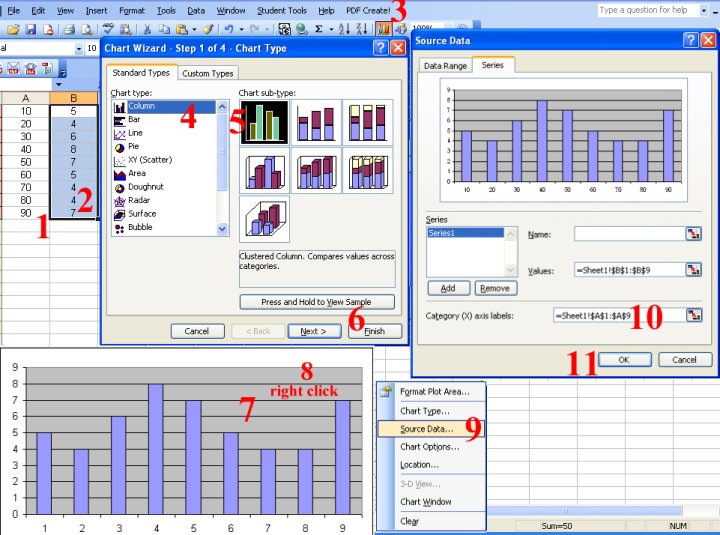
Task: Click into the series Name input field
Action: (x=630, y=234)
